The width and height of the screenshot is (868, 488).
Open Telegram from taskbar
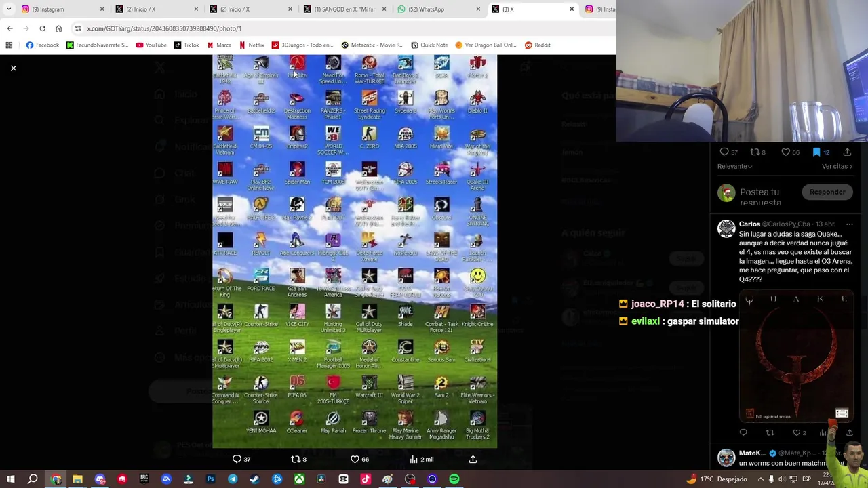click(x=233, y=479)
